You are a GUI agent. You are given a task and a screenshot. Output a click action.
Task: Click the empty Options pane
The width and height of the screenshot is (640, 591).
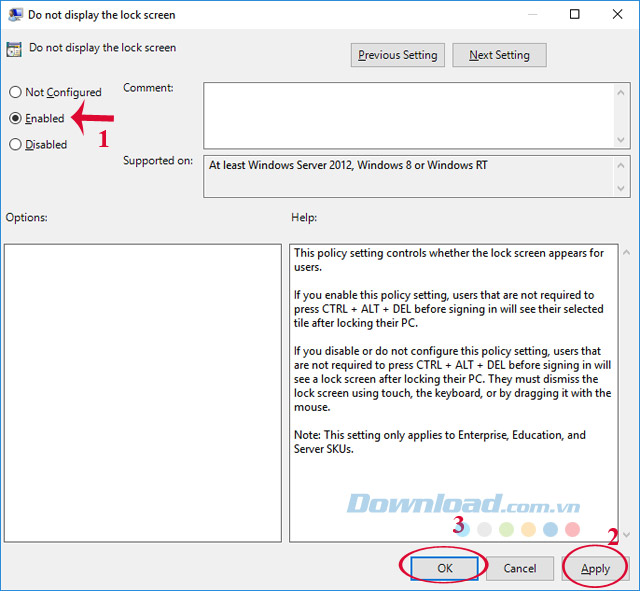pyautogui.click(x=143, y=393)
